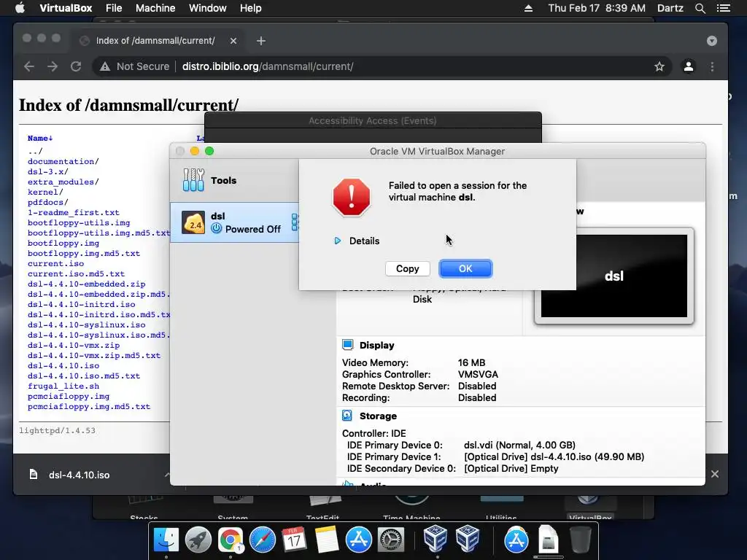This screenshot has height=560, width=747.
Task: Expand the Details disclosure triangle
Action: 337,241
